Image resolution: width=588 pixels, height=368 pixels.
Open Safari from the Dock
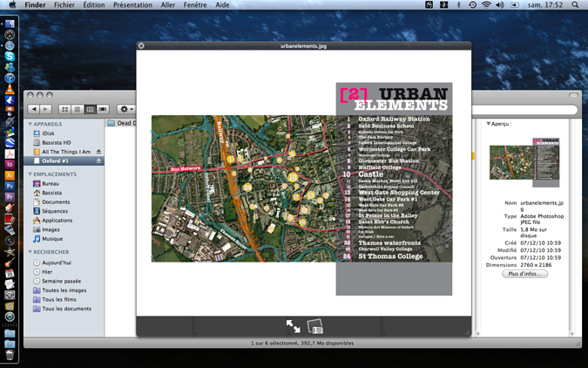pyautogui.click(x=10, y=45)
